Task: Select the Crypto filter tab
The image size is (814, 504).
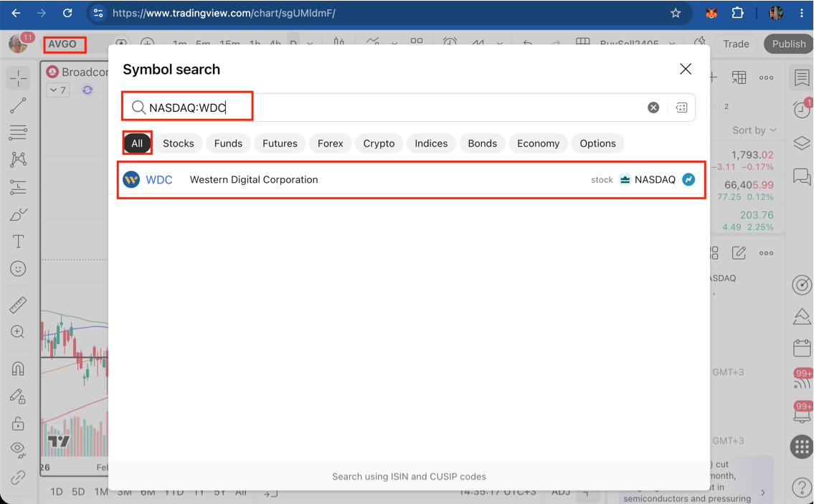Action: tap(379, 143)
